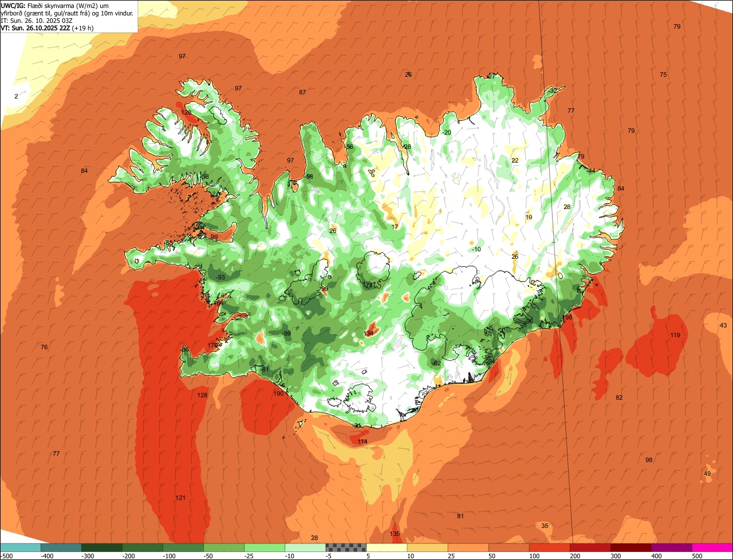Click the map value '-20'
Screen dimensions: 733x560
click(447, 132)
